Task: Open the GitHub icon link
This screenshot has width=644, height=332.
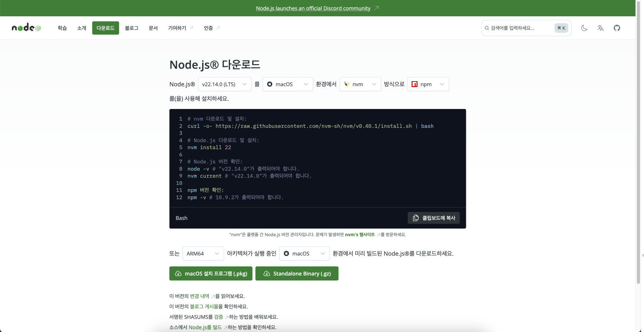Action: [x=617, y=28]
